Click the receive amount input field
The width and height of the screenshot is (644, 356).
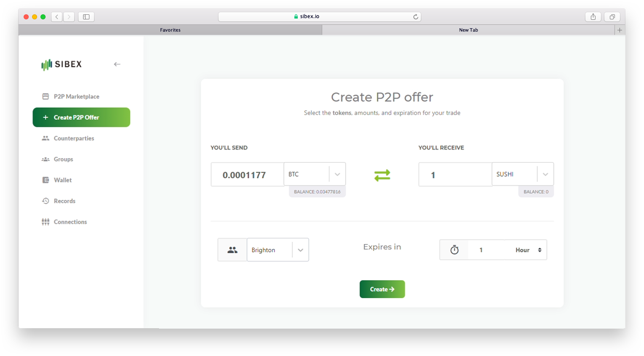[455, 175]
